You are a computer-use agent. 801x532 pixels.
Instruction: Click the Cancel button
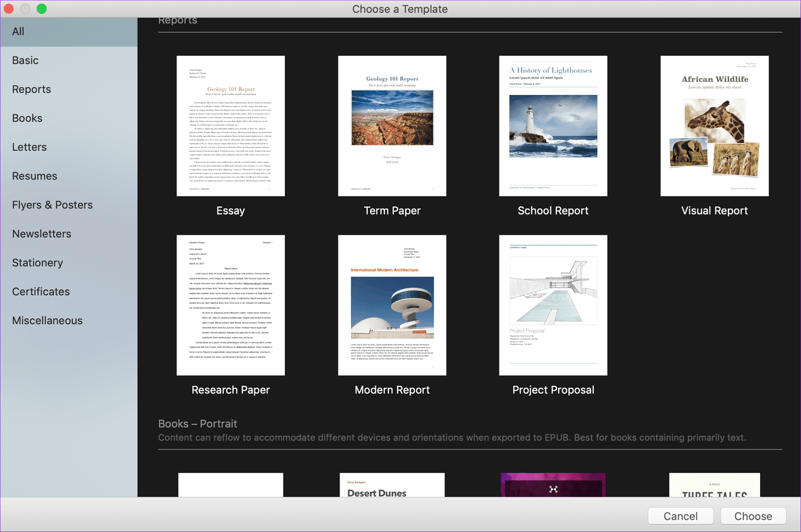click(681, 516)
